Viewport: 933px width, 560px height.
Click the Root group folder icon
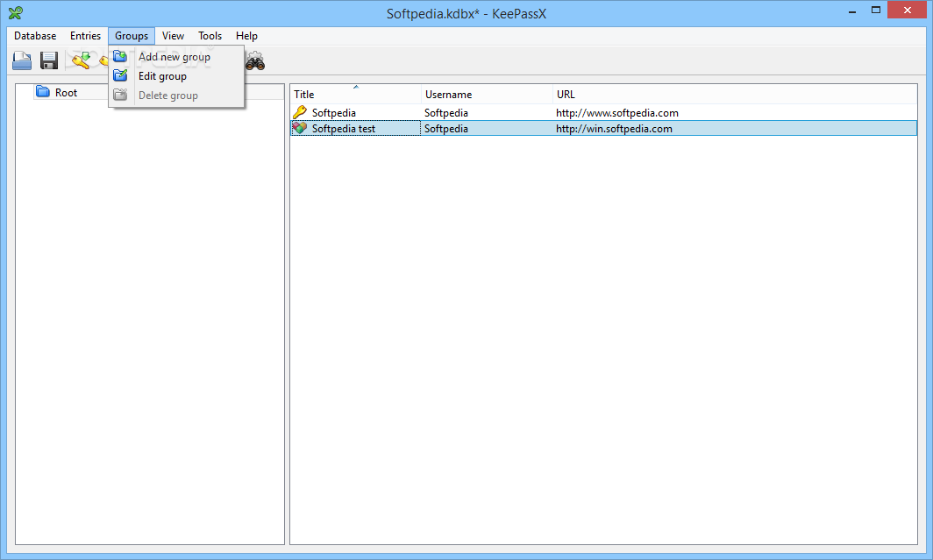point(43,91)
